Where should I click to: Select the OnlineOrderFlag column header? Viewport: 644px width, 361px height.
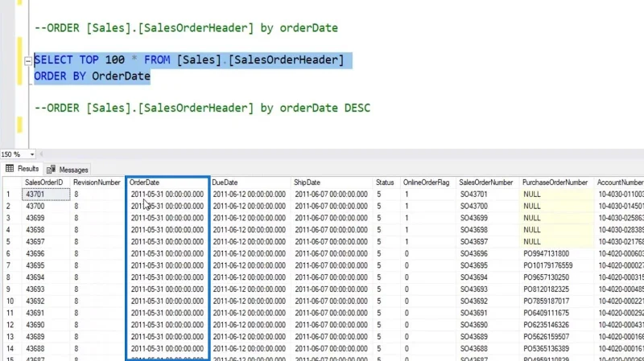pos(427,183)
